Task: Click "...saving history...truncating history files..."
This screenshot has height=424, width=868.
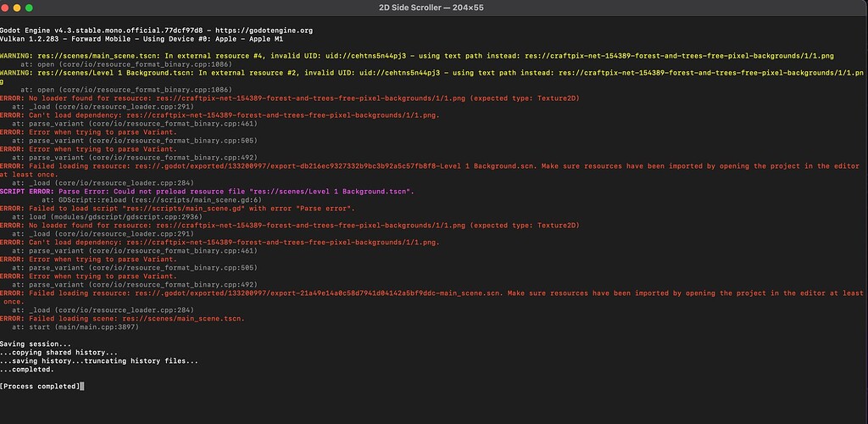Action: coord(99,361)
